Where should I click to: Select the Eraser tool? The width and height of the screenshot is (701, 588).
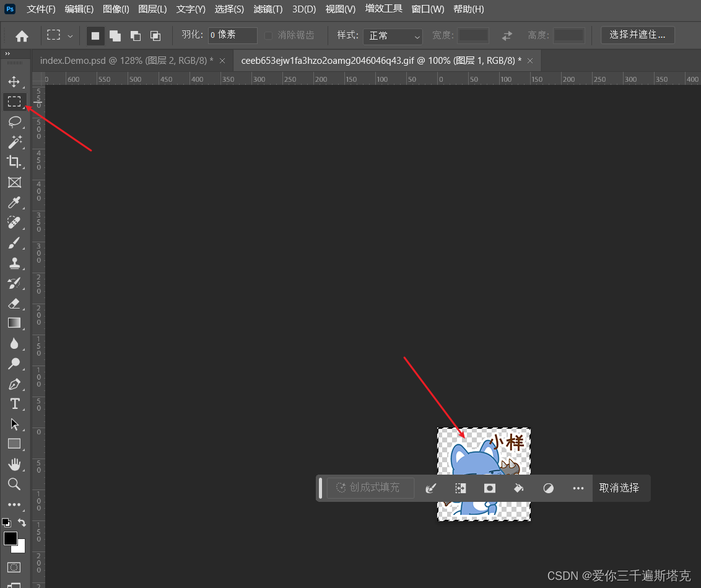tap(14, 303)
